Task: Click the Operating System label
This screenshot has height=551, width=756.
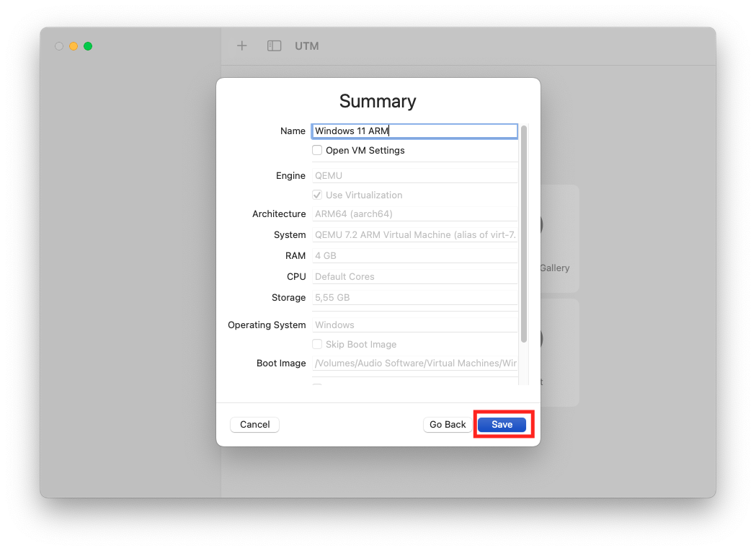Action: pos(267,325)
